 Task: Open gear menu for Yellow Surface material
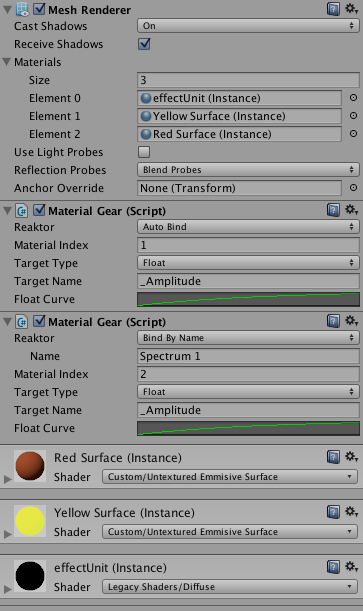[x=351, y=511]
